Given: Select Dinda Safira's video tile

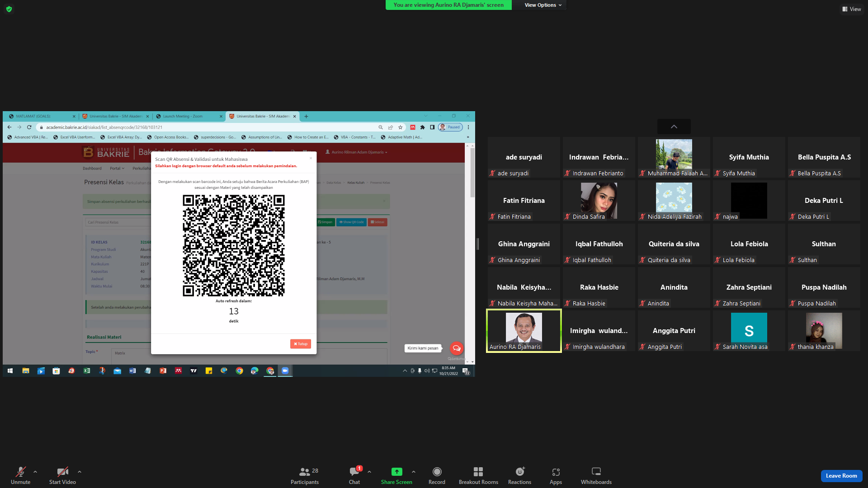Looking at the screenshot, I should point(599,201).
